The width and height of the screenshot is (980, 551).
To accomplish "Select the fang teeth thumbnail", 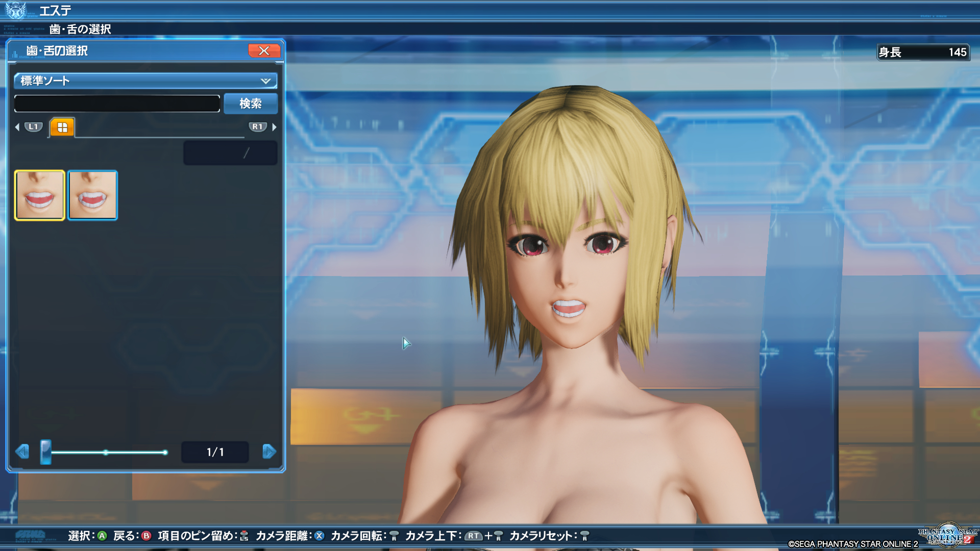I will (92, 195).
